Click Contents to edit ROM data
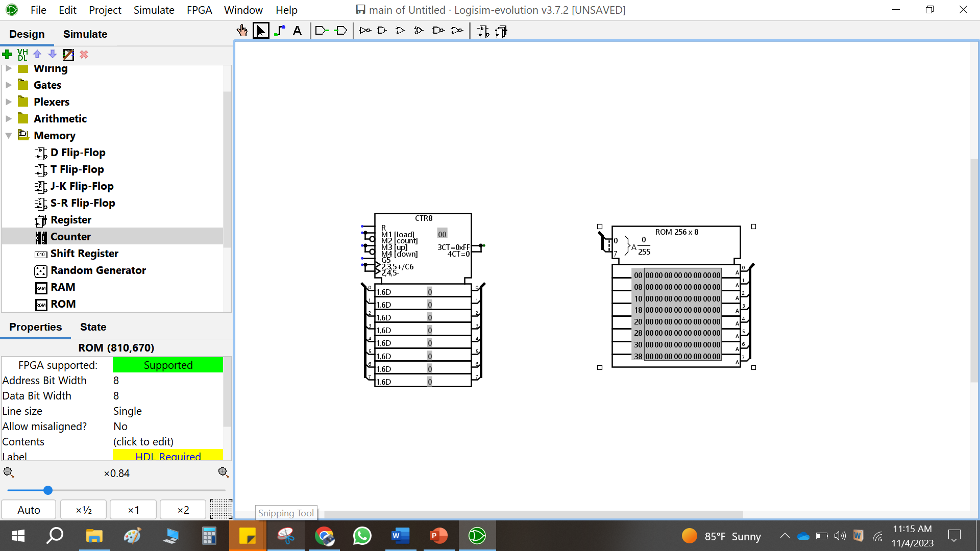The width and height of the screenshot is (980, 551). [x=143, y=441]
